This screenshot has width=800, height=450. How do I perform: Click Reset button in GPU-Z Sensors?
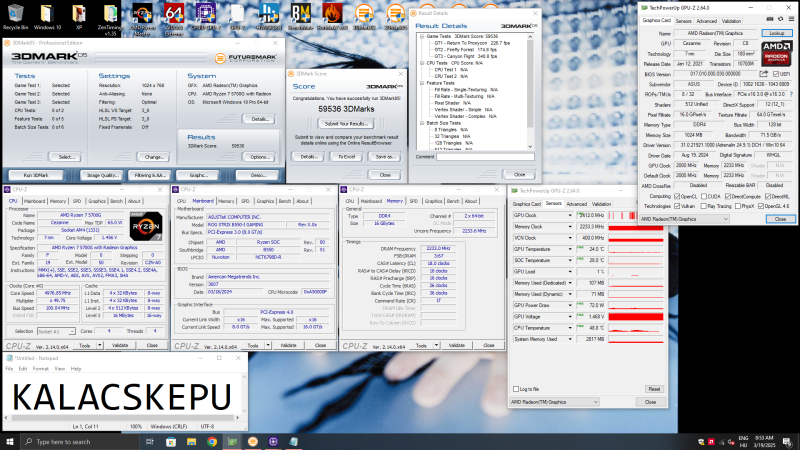pyautogui.click(x=654, y=389)
